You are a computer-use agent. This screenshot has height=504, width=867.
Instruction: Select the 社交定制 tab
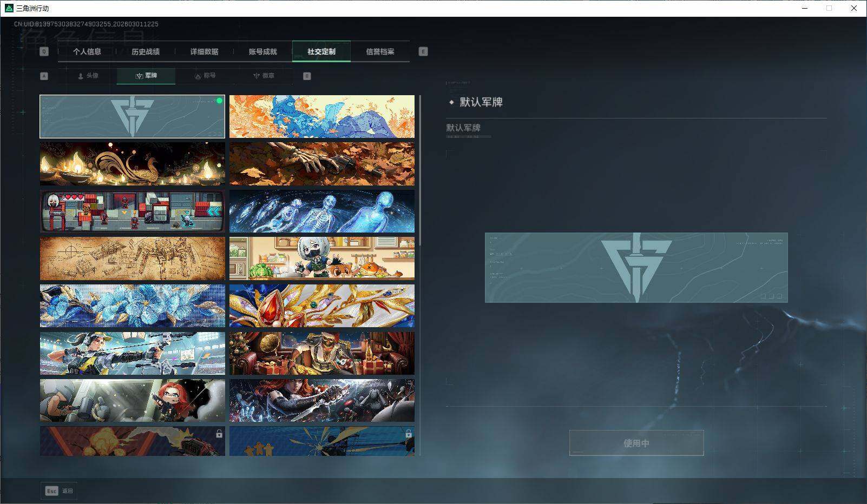[x=321, y=52]
